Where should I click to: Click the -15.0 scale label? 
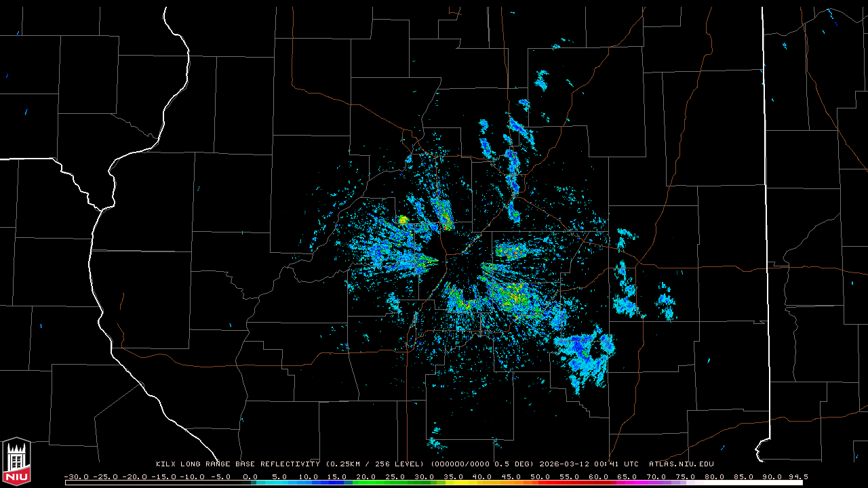tap(163, 476)
